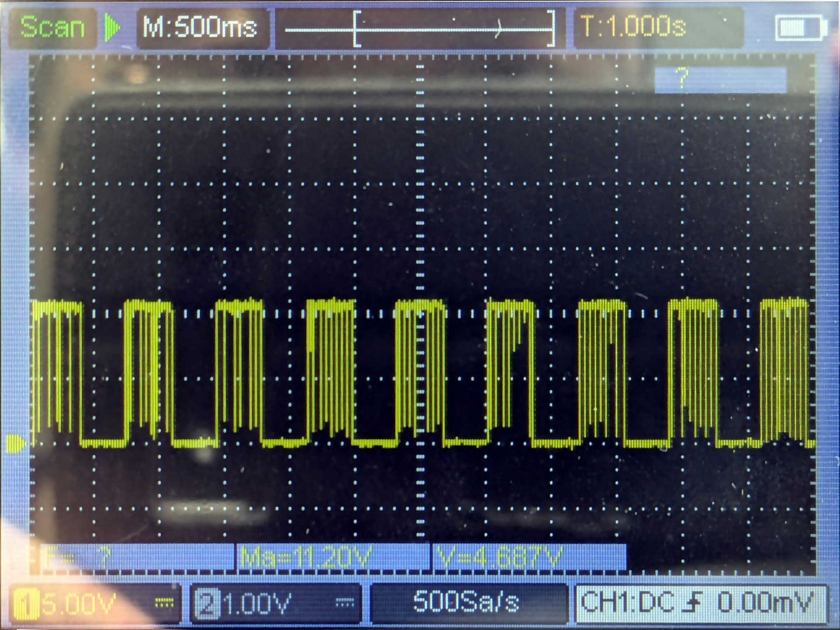Click the trigger point marker in memory bar
The height and width of the screenshot is (630, 840).
[x=499, y=30]
